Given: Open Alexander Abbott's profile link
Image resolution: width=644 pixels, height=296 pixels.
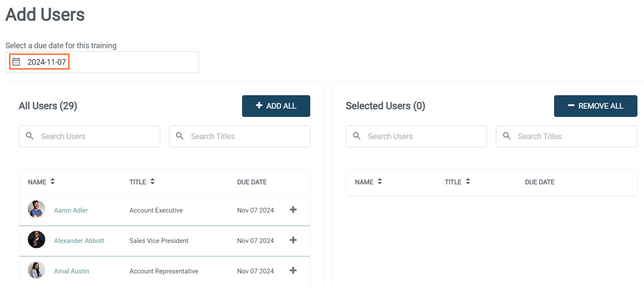Looking at the screenshot, I should [x=79, y=241].
